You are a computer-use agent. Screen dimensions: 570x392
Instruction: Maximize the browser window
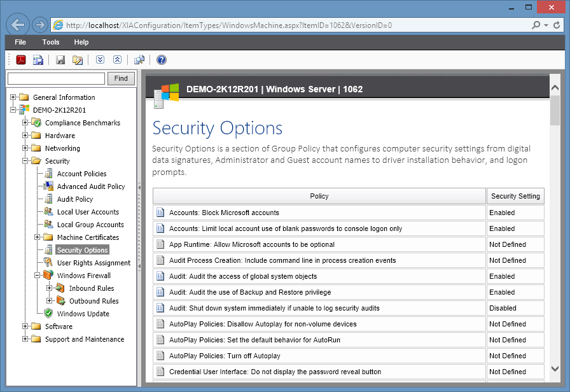pos(529,7)
